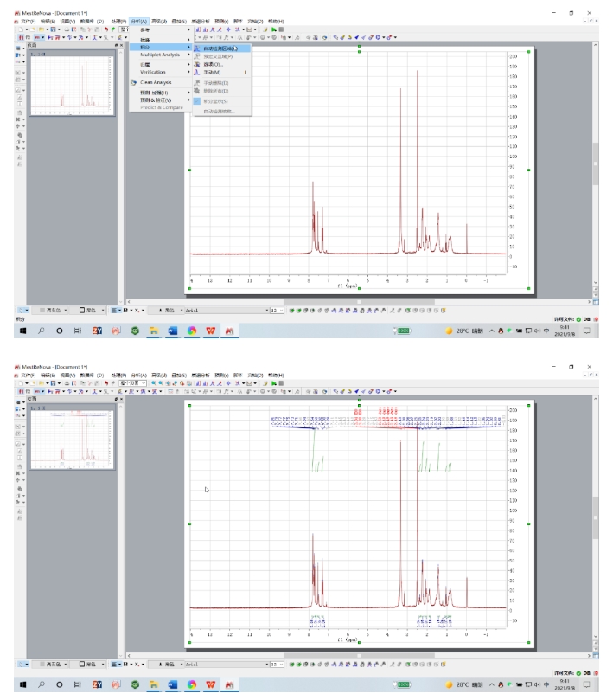The width and height of the screenshot is (613, 700).
Task: Open Arial font dropdown in lower screenshot
Action: [227, 665]
